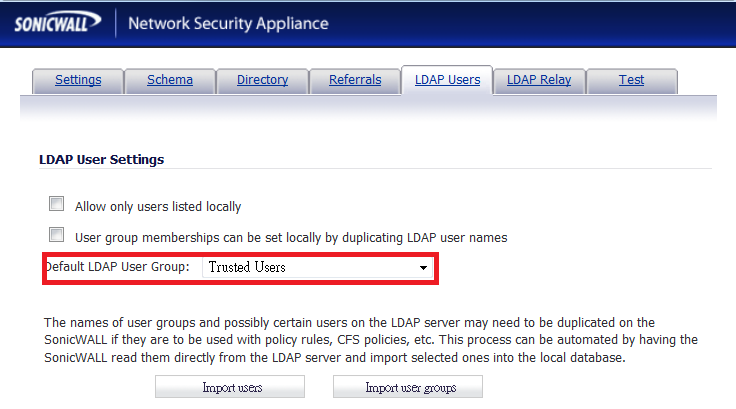Open the Default LDAP User Group dropdown
This screenshot has width=736, height=409.
point(318,268)
